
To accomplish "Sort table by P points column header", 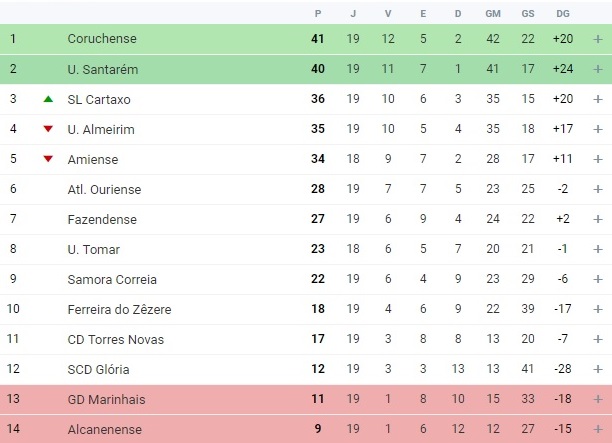I will [x=318, y=14].
